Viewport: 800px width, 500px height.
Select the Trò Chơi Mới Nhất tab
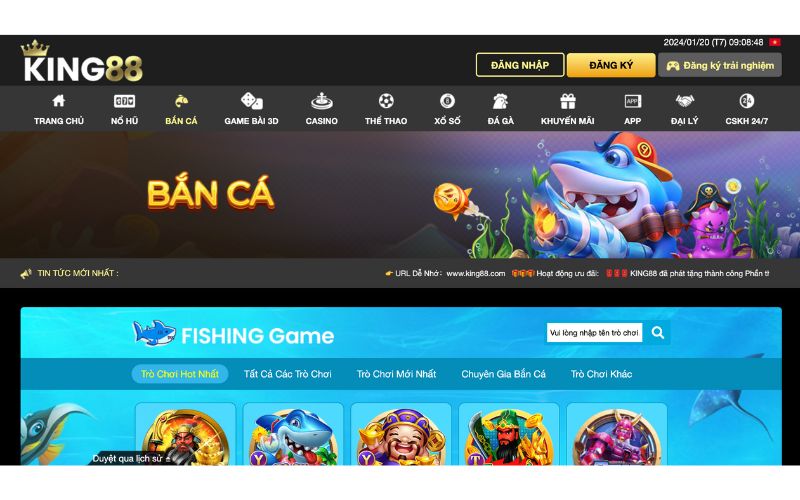pyautogui.click(x=396, y=374)
